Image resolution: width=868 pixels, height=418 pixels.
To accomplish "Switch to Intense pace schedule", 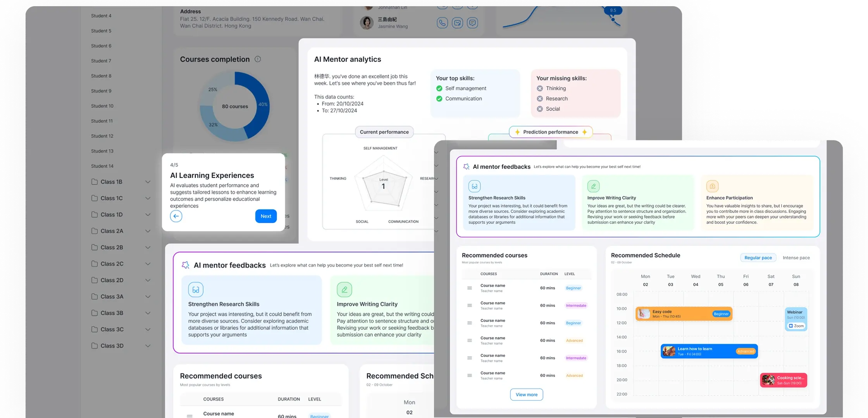I will pyautogui.click(x=796, y=258).
